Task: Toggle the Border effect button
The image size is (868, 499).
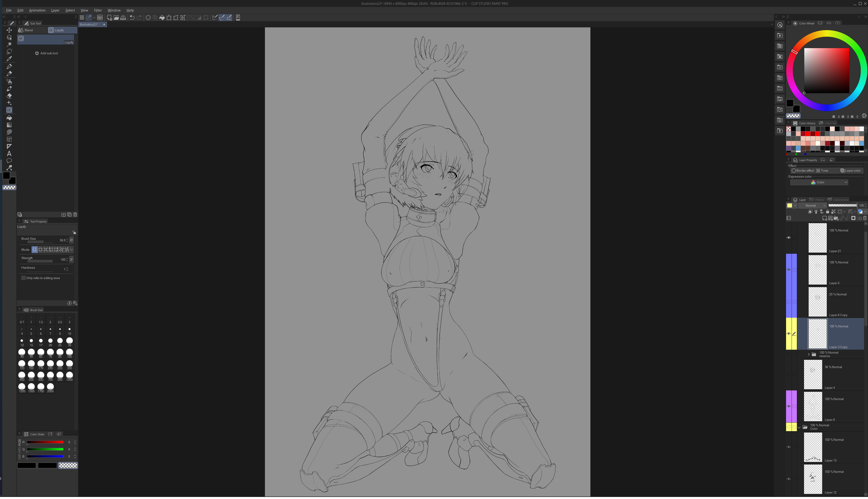Action: tap(803, 171)
